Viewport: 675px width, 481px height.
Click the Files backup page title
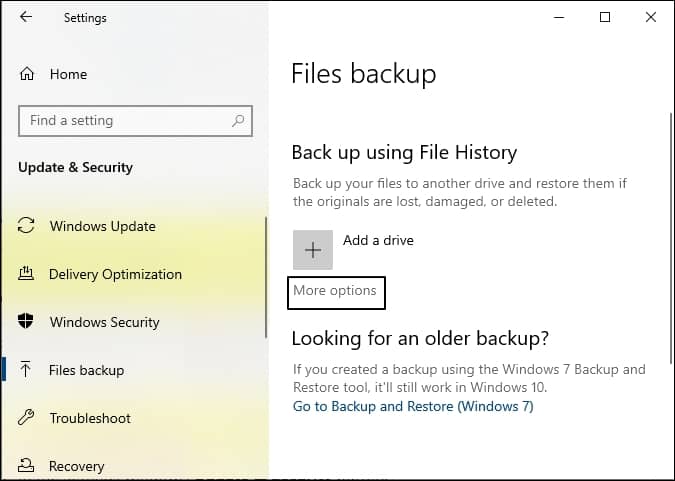(364, 74)
